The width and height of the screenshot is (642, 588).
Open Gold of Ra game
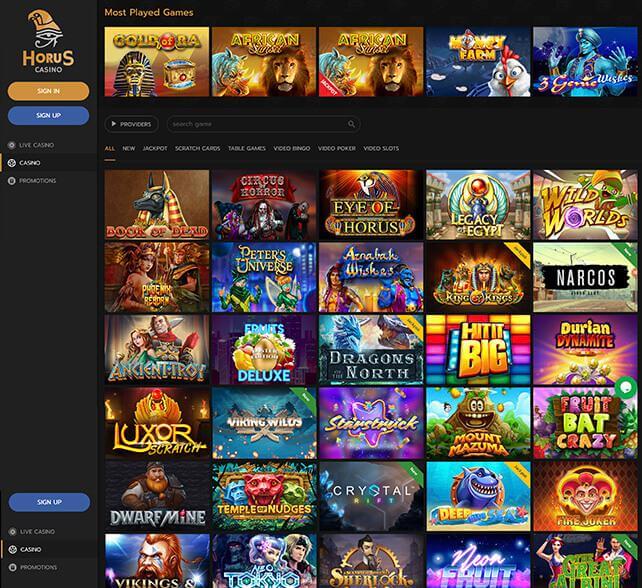pos(157,62)
